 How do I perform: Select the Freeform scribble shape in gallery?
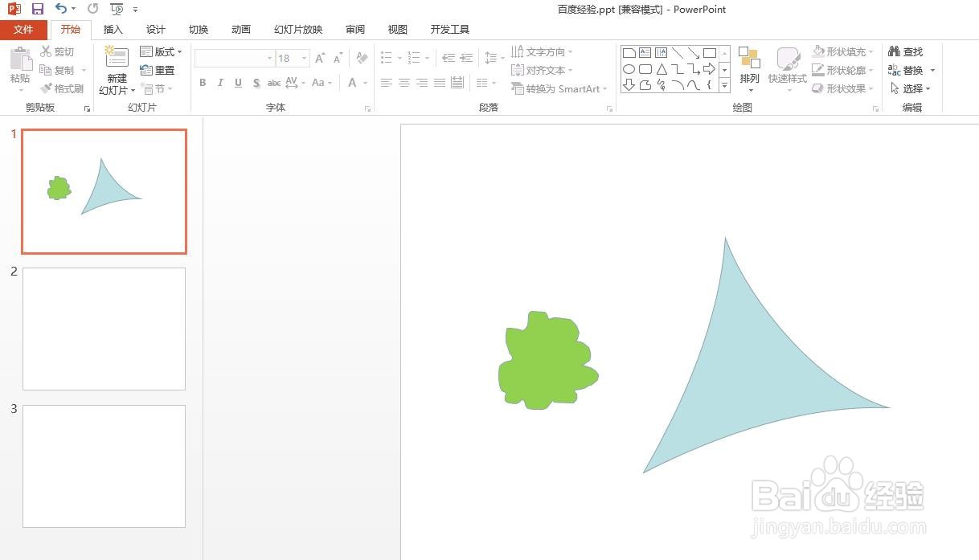point(662,85)
